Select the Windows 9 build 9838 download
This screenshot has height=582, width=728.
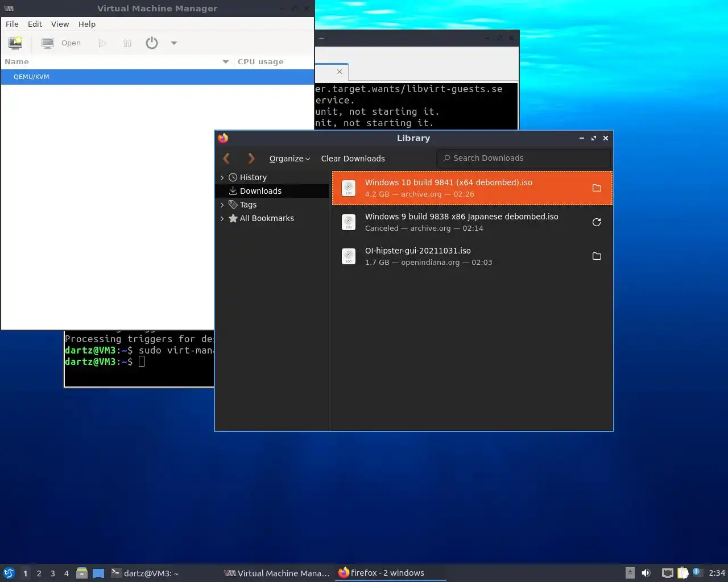(472, 222)
